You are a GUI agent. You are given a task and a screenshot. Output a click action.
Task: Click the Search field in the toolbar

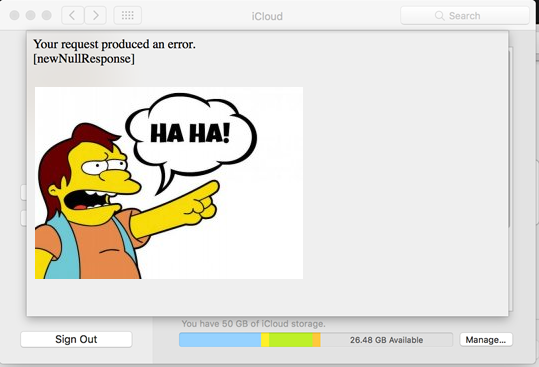click(465, 15)
